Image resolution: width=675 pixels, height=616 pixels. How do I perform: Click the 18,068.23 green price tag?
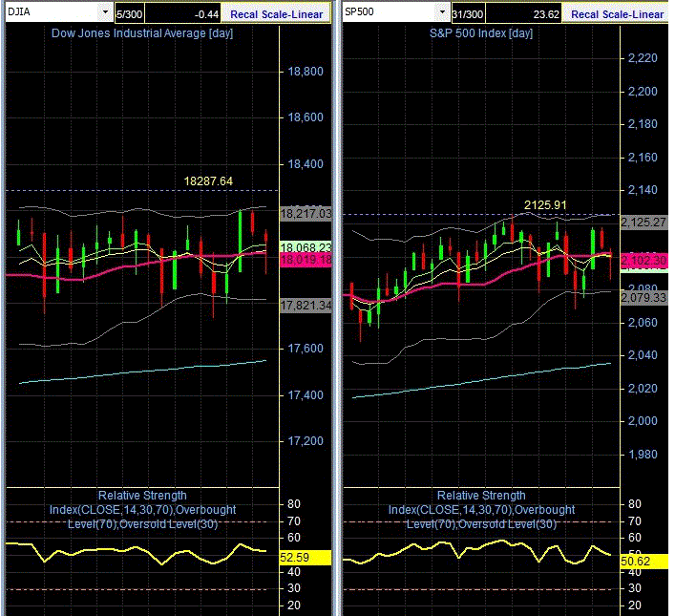[306, 246]
